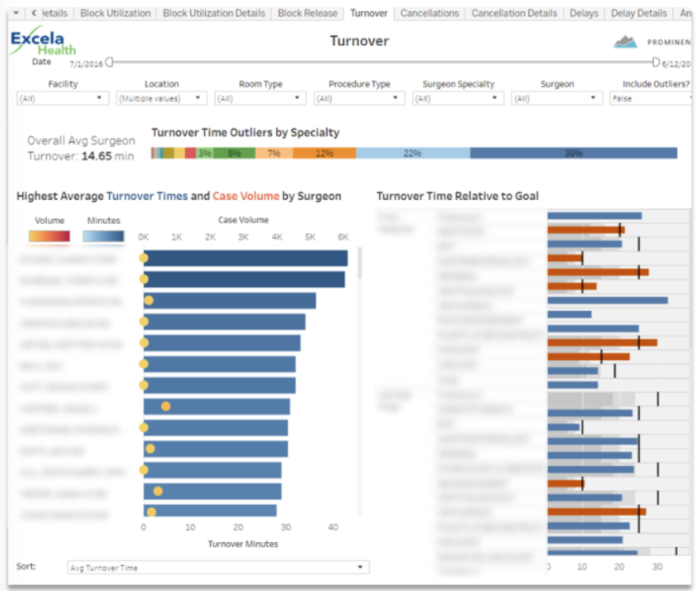The height and width of the screenshot is (591, 700).
Task: Click the Minutes color legend swatch
Action: point(104,236)
